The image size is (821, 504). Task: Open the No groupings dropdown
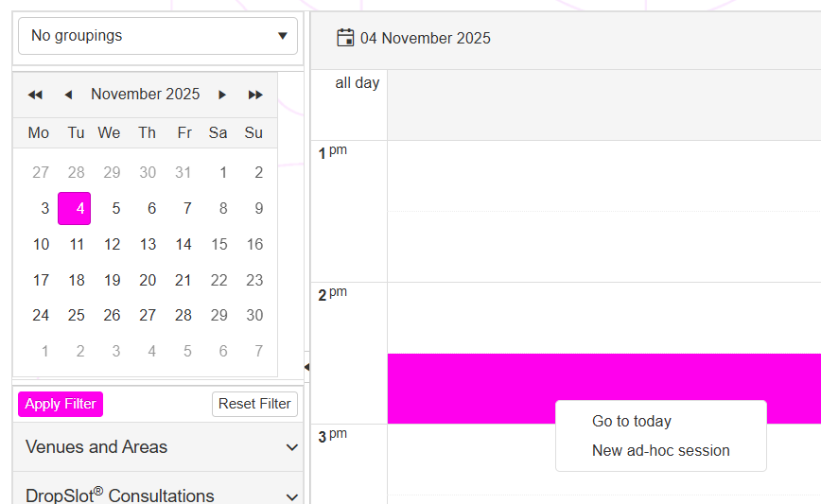coord(158,36)
